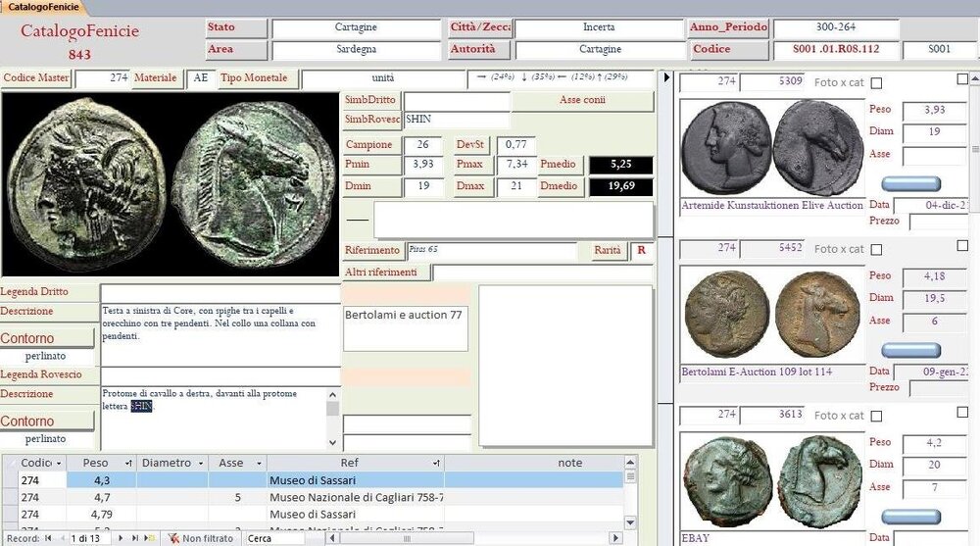Image resolution: width=980 pixels, height=546 pixels.
Task: Open the Peso column filter dropdown
Action: pos(127,463)
